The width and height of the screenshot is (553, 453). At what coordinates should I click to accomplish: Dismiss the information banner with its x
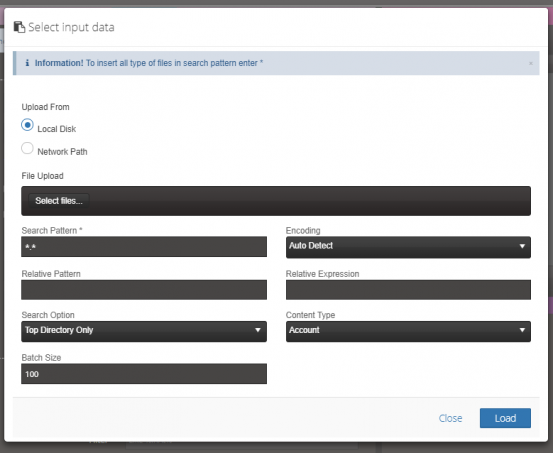530,64
